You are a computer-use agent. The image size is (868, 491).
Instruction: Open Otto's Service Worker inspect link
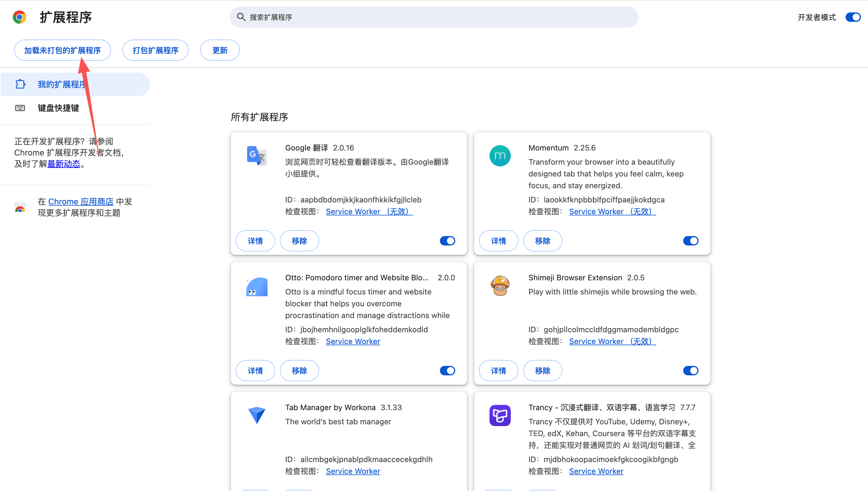click(353, 341)
